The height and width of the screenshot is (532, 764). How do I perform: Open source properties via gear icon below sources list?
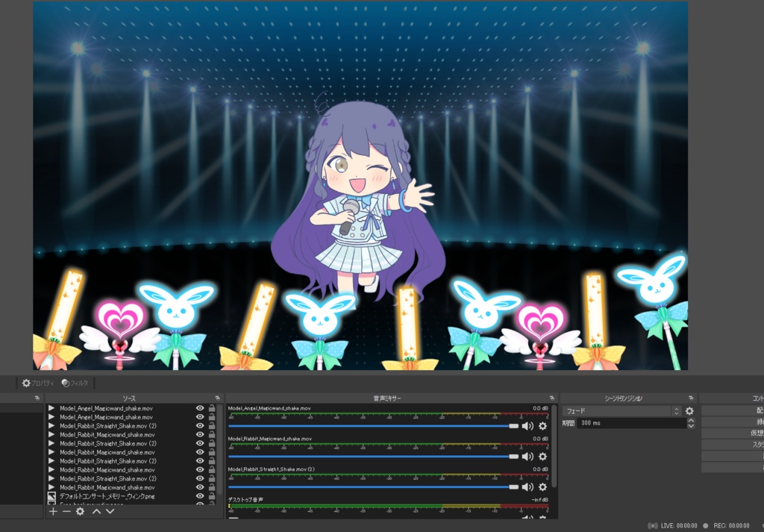click(80, 512)
